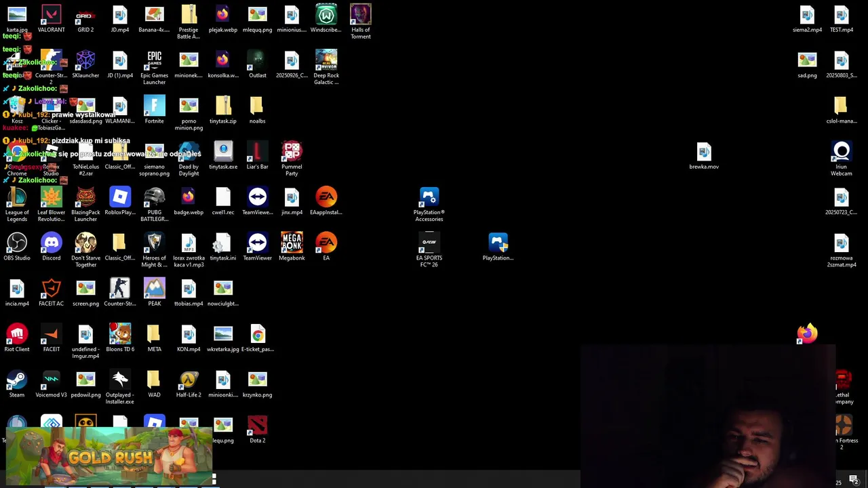Screen dimensions: 868x488
Task: Open Dota 2 desktop shortcut
Action: click(x=258, y=428)
